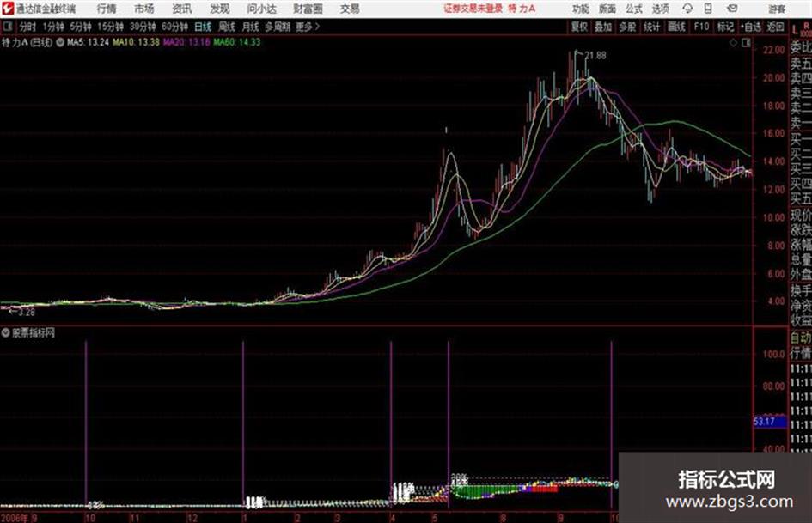Click the 证券交易未登录 login link

[473, 9]
